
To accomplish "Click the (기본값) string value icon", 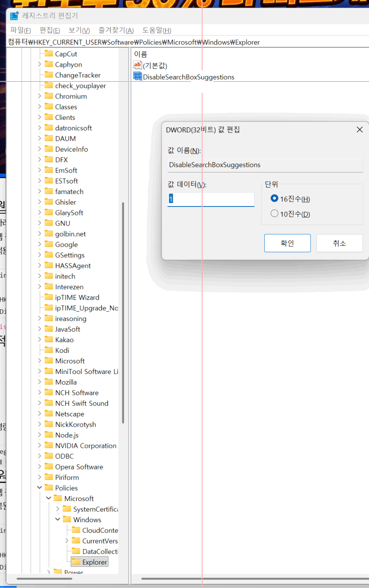I will [137, 65].
